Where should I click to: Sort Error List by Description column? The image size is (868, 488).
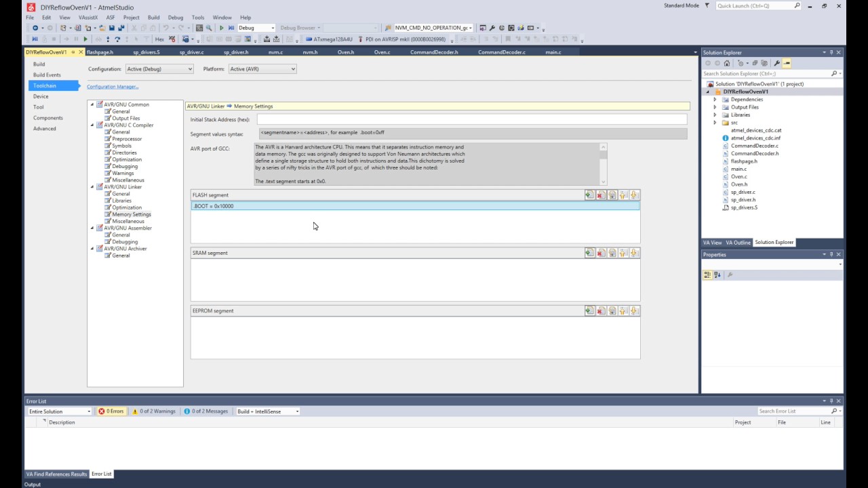(62, 422)
